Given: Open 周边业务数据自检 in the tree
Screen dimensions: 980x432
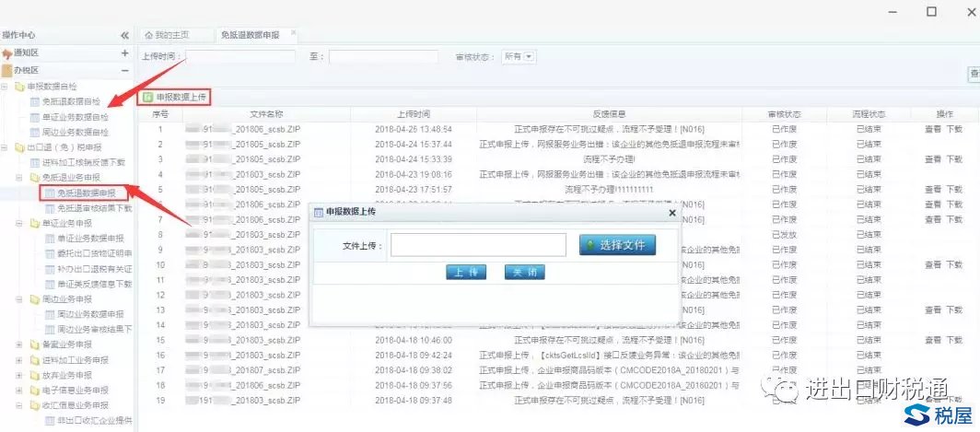Looking at the screenshot, I should 75,132.
